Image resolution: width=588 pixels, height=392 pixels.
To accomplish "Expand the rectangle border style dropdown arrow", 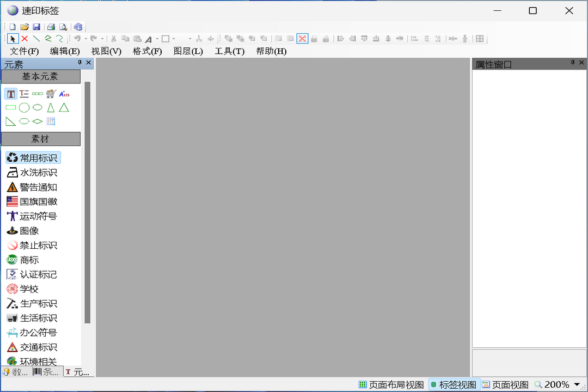I will pos(174,39).
